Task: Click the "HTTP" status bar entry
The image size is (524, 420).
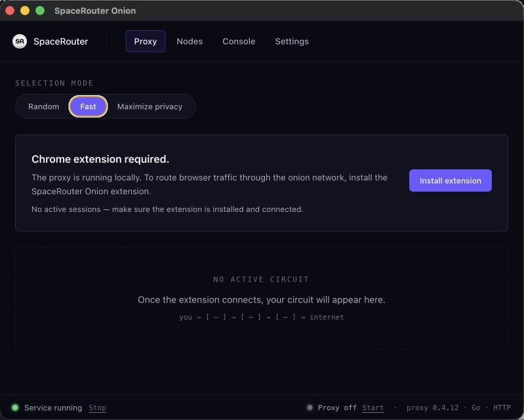Action: [x=502, y=408]
